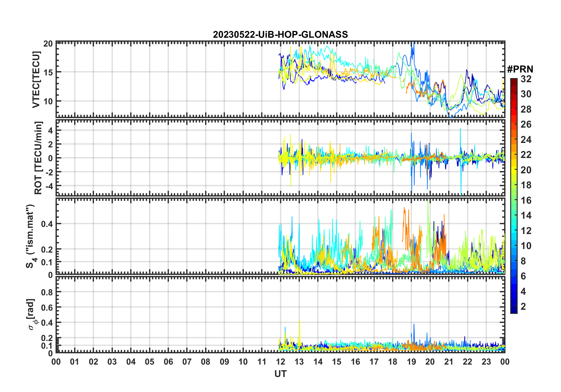561x392 pixels.
Task: Choose colorbar tick label 2
Action: (523, 306)
